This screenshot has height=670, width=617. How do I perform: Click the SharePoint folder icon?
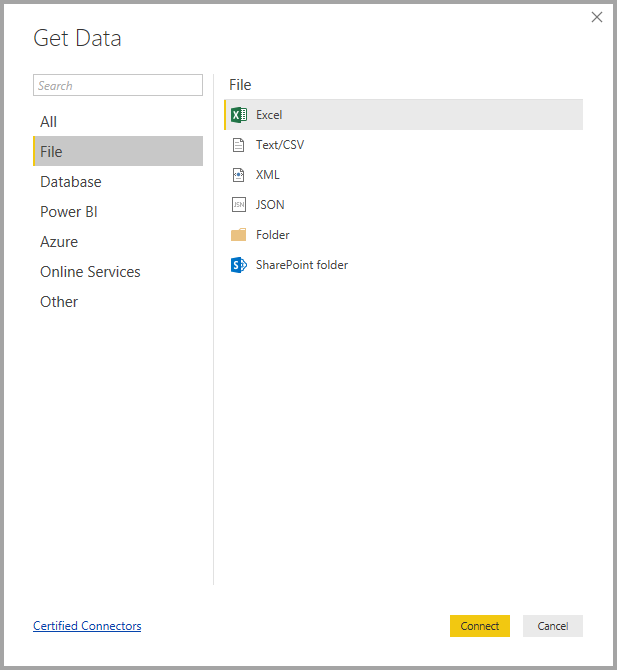pyautogui.click(x=239, y=265)
